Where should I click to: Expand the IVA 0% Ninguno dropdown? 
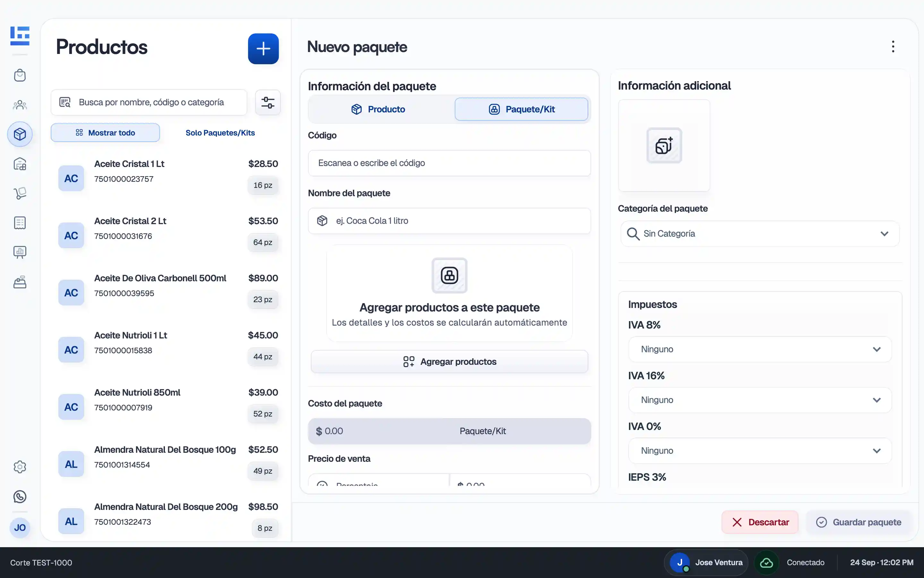tap(760, 451)
